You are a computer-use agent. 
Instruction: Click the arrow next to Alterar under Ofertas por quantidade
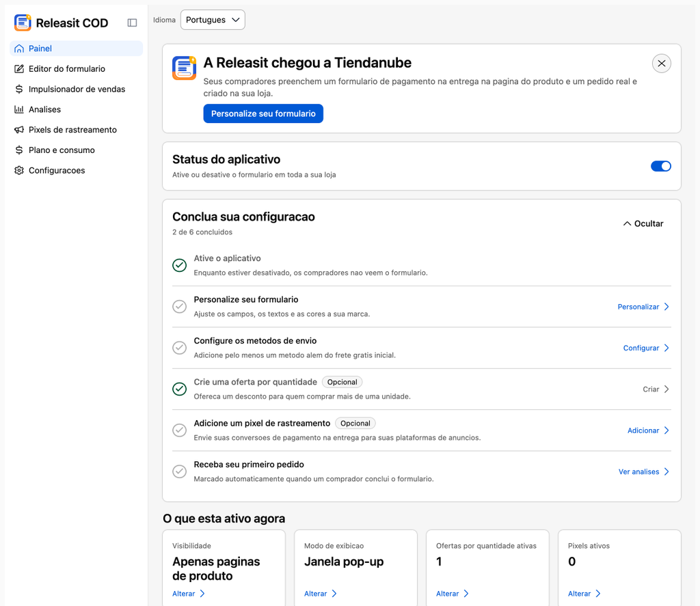point(466,594)
